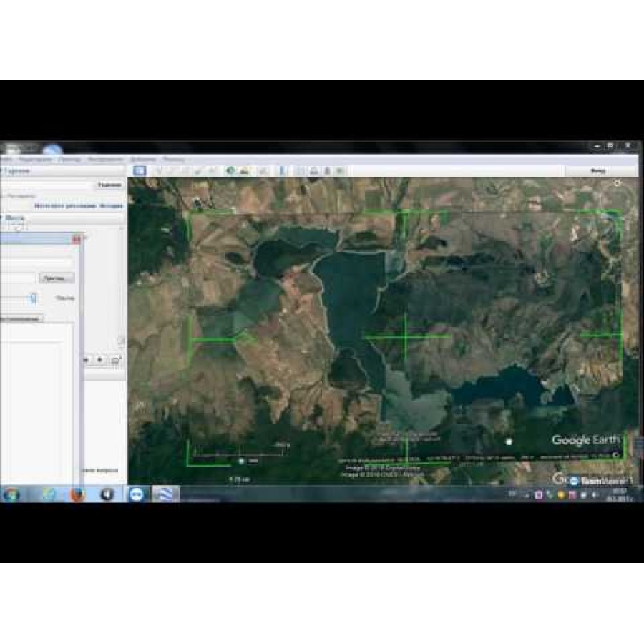This screenshot has height=644, width=644.
Task: Adjust the overlay transparency slider handle
Action: pyautogui.click(x=34, y=298)
